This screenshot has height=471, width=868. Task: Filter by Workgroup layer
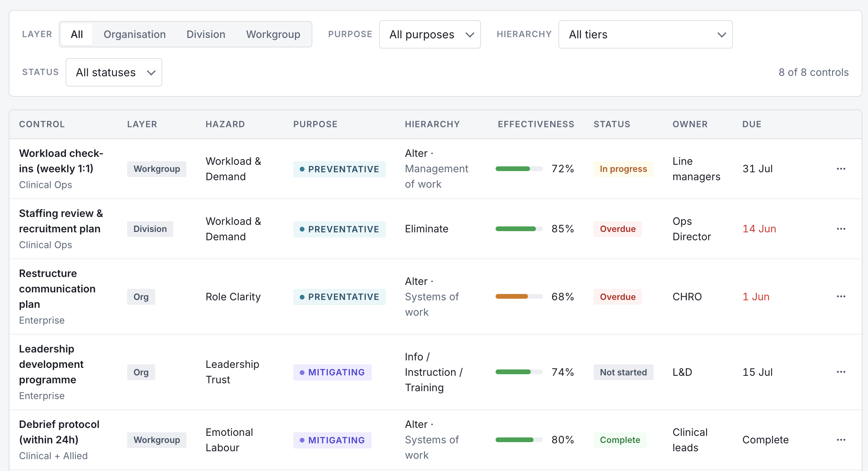click(273, 34)
